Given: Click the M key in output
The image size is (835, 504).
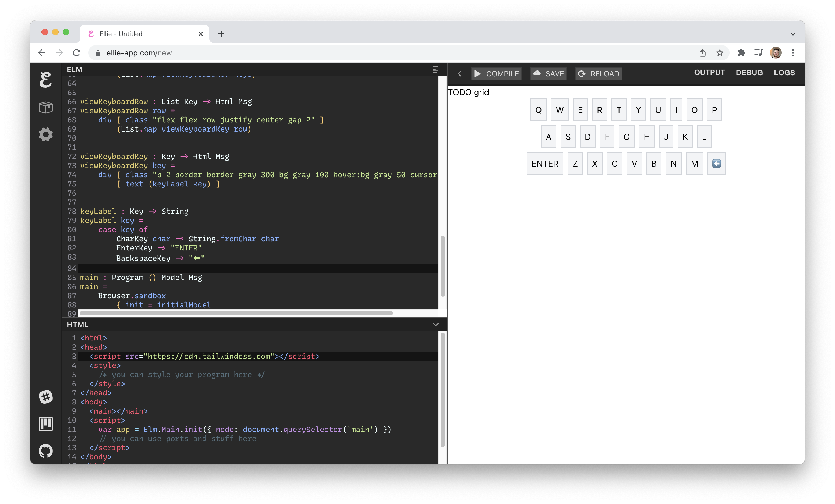Looking at the screenshot, I should [x=694, y=164].
